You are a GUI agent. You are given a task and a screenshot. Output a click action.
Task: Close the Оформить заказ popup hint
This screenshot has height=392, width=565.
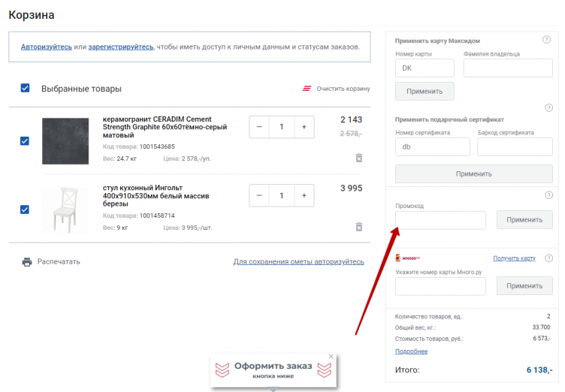tap(331, 357)
